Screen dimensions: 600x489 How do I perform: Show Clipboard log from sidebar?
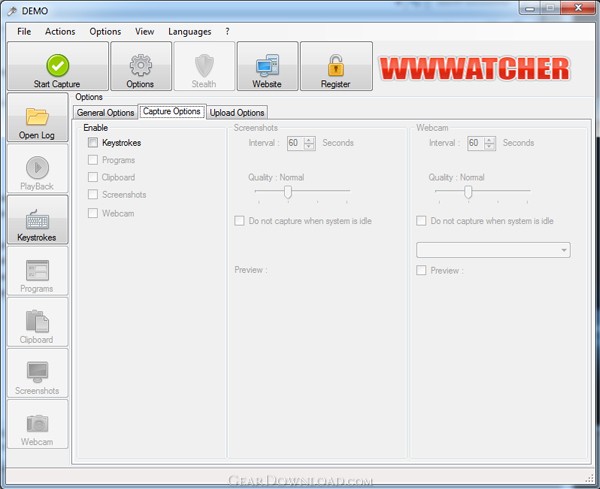point(38,322)
